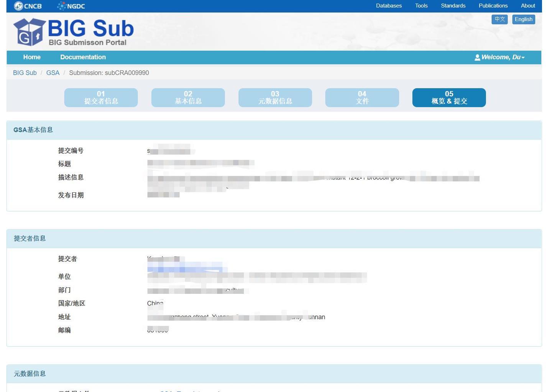
Task: Click the 提交编号 label
Action: coord(71,151)
